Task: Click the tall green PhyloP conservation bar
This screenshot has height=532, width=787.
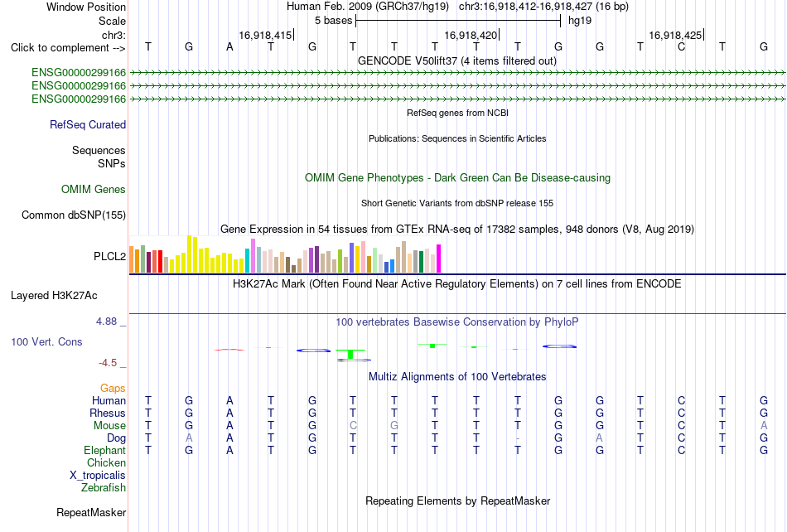Action: pos(350,354)
